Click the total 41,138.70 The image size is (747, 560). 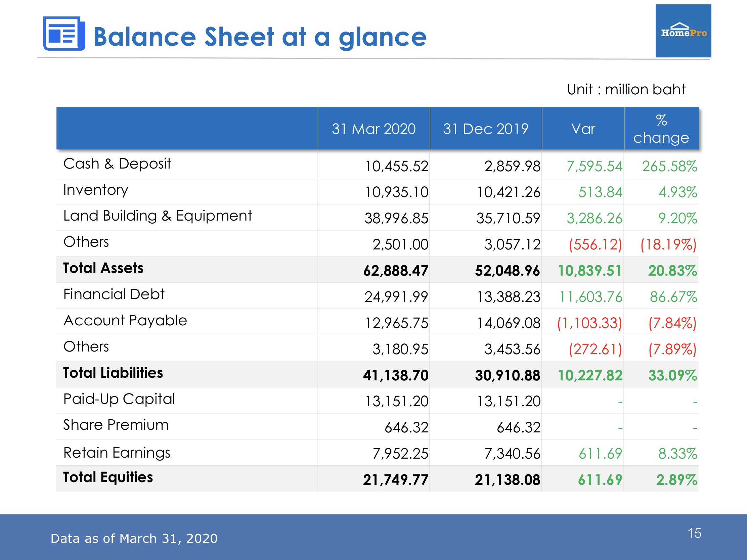[396, 375]
